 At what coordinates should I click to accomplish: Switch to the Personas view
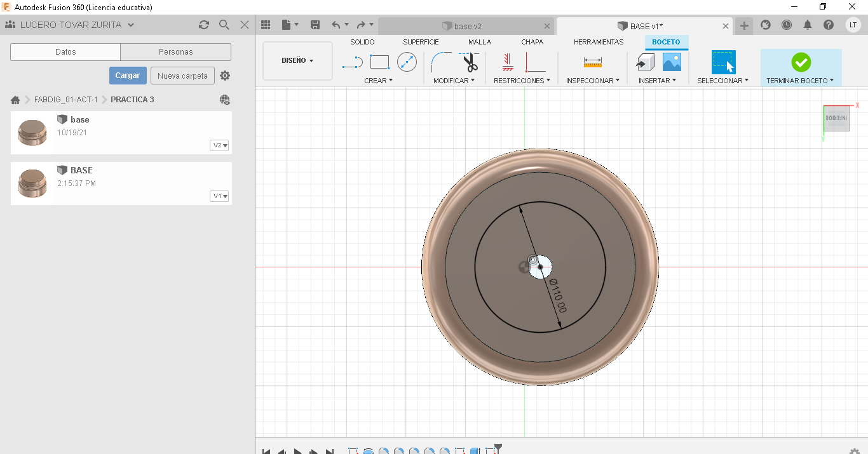coord(176,52)
